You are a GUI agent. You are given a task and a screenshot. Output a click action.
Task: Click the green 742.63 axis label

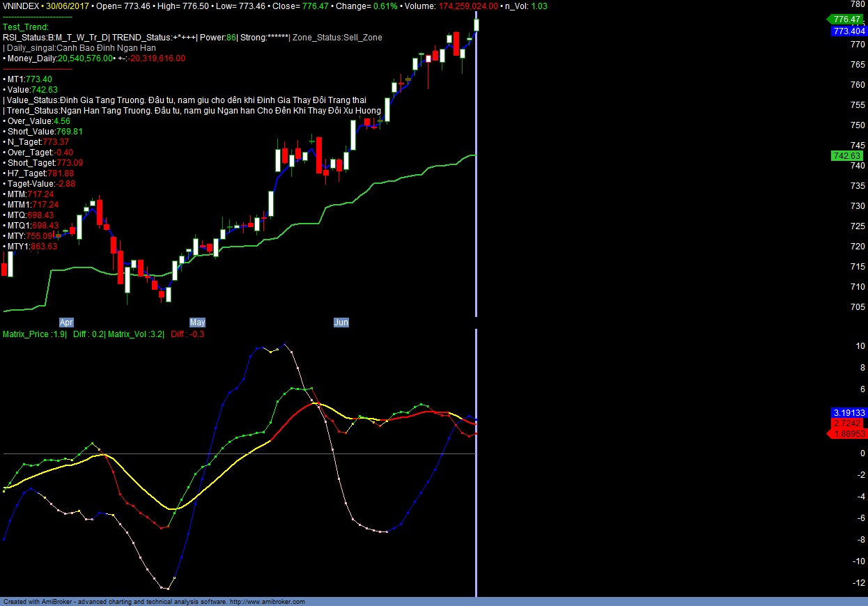pyautogui.click(x=847, y=156)
